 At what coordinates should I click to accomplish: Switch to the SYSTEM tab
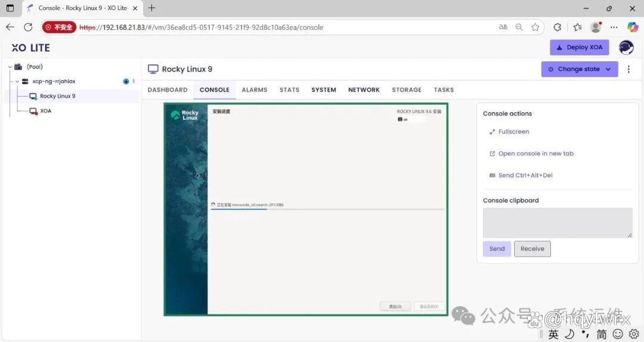324,89
